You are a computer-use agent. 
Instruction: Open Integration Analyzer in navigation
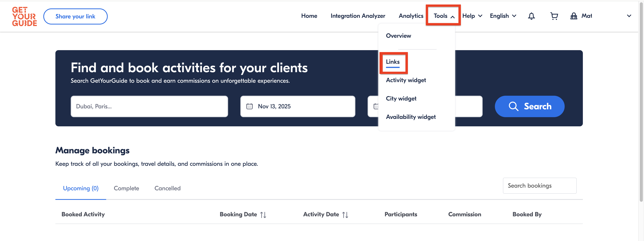pos(358,16)
